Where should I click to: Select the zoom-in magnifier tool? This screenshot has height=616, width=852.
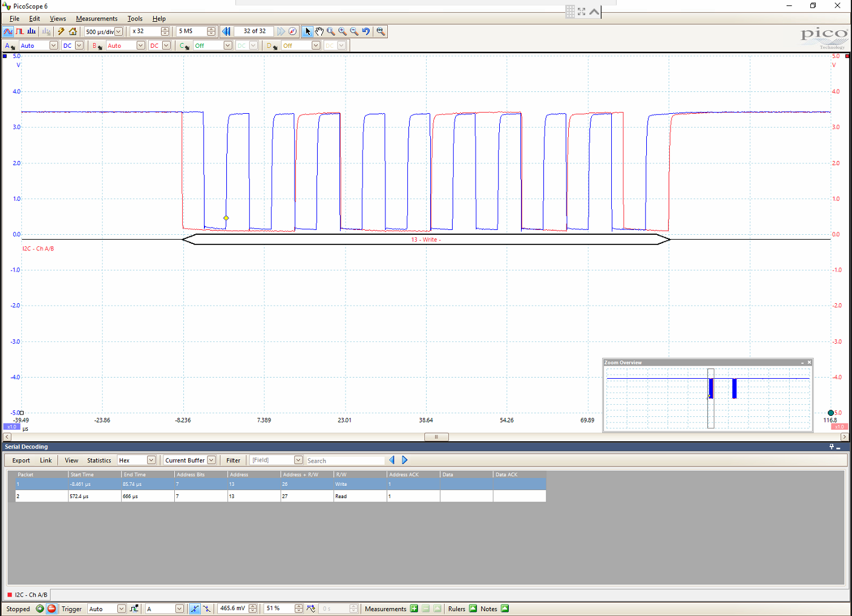pos(342,31)
